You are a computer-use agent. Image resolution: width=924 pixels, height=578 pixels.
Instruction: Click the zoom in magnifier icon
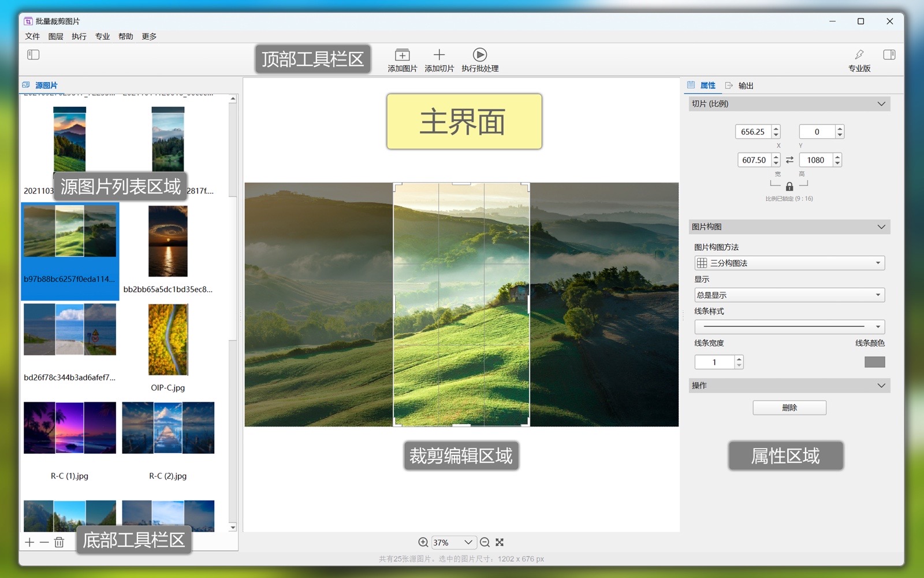point(423,542)
